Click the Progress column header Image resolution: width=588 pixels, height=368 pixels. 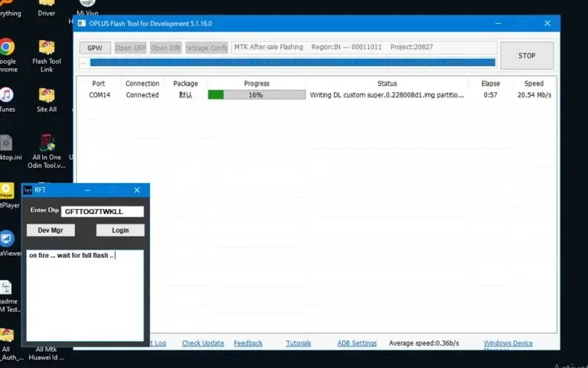click(x=256, y=84)
